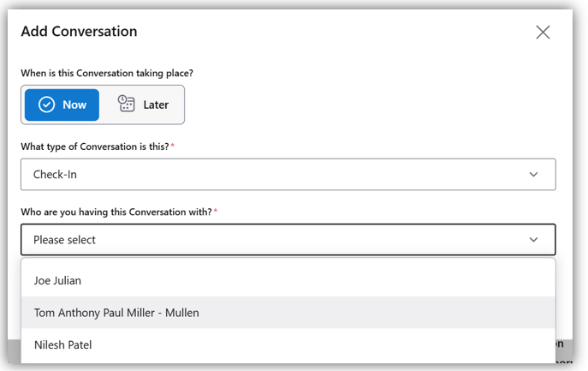Click the 'What type of Conversation is this?' label

click(x=94, y=147)
